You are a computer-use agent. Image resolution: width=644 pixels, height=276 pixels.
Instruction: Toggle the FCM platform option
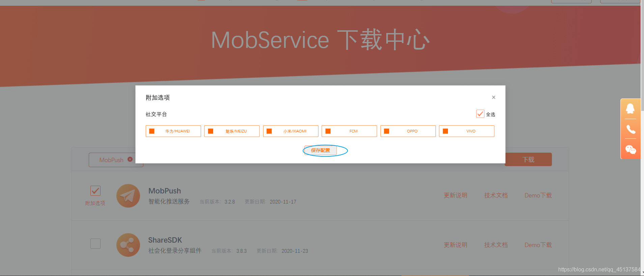tap(349, 131)
